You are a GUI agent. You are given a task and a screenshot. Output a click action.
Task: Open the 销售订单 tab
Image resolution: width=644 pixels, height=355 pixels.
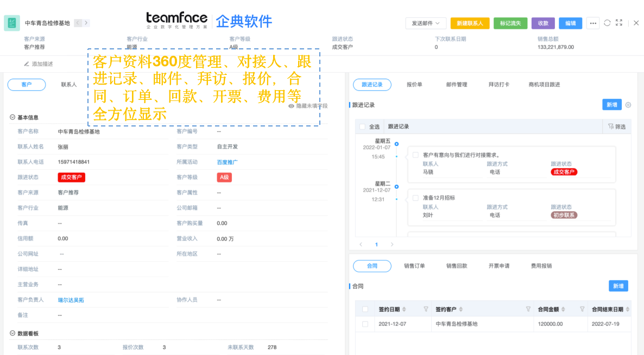pos(416,266)
